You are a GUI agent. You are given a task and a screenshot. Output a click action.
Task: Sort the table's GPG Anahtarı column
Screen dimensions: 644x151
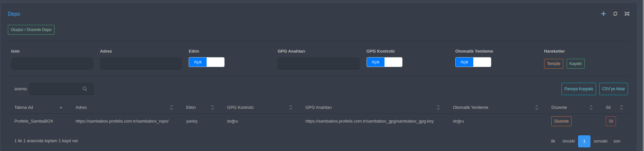[438, 108]
